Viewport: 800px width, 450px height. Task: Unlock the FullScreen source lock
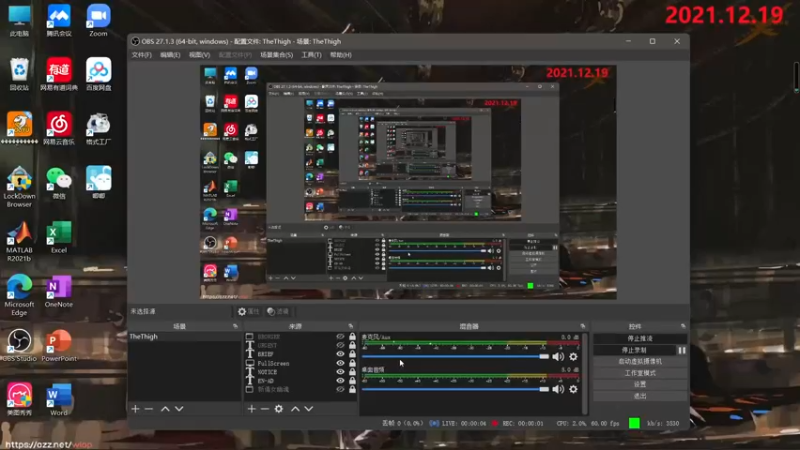[x=352, y=363]
